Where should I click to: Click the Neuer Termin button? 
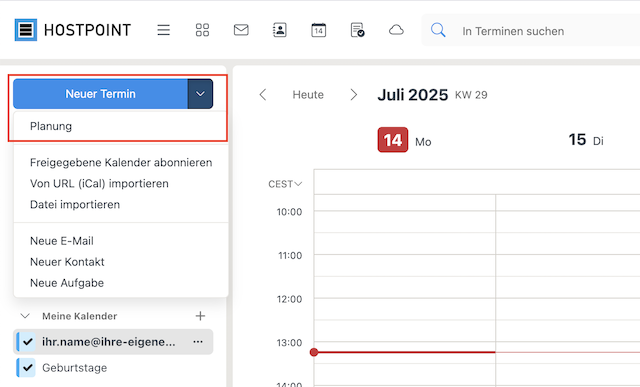[100, 94]
